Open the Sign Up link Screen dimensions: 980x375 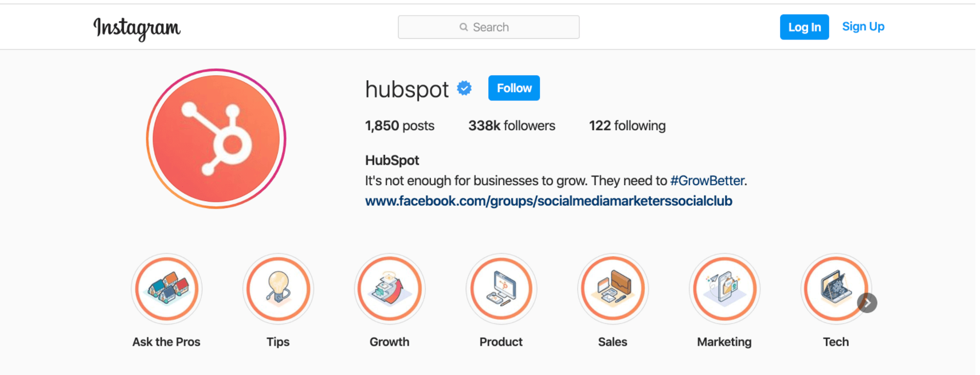tap(863, 26)
